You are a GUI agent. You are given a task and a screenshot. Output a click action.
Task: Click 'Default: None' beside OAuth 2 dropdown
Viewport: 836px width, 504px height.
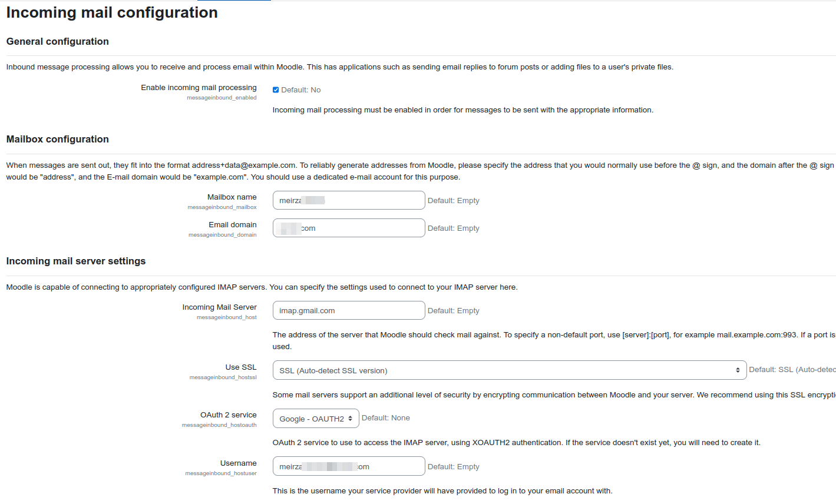point(386,417)
